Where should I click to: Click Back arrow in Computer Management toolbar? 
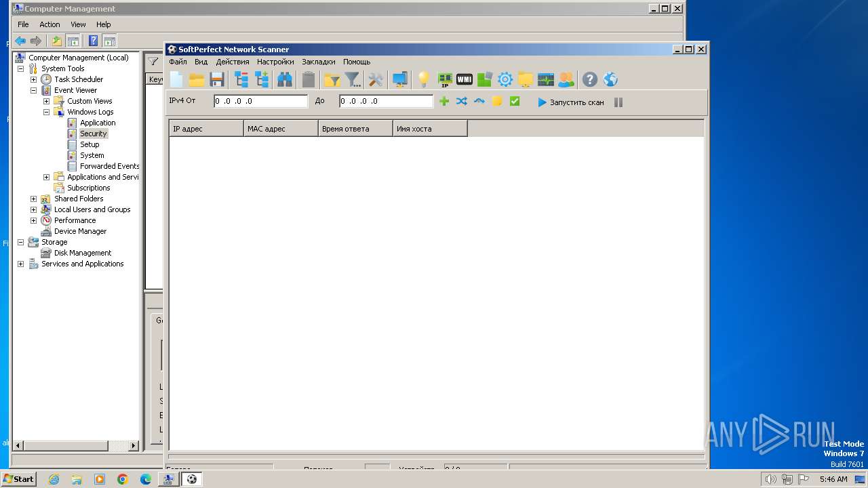[x=20, y=41]
